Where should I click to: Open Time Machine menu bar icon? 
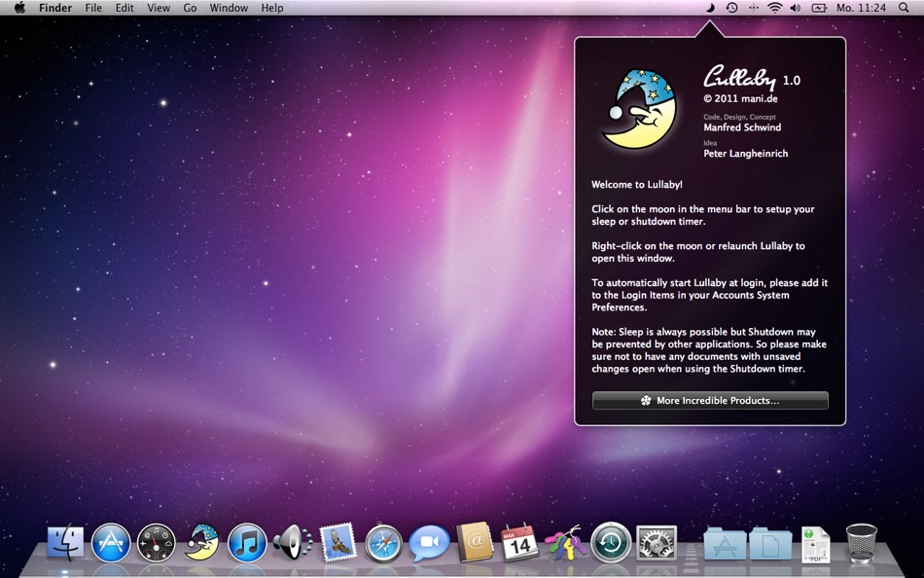(731, 8)
